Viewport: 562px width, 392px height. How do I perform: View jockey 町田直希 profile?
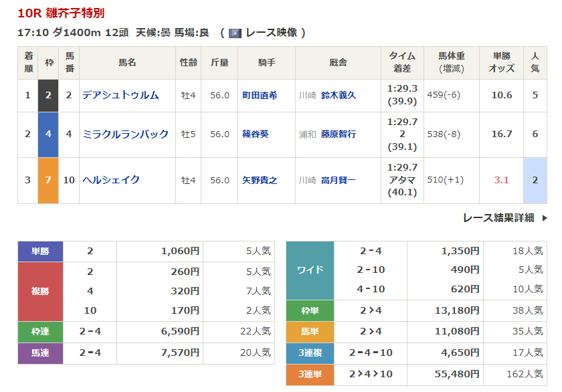(260, 96)
